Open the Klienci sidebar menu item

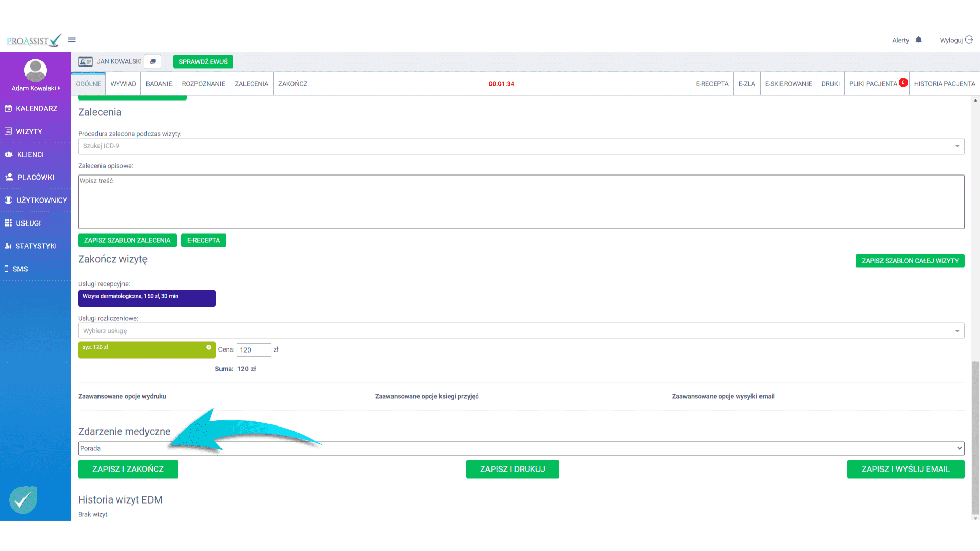point(36,155)
